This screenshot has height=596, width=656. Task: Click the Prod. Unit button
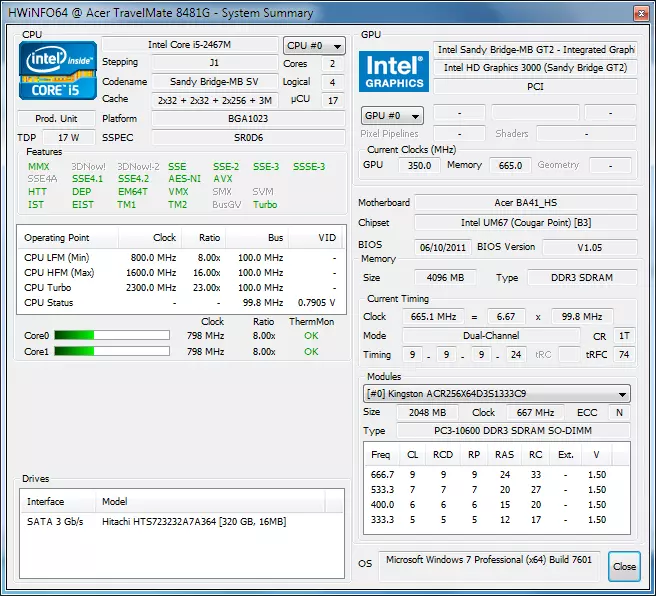tap(56, 118)
